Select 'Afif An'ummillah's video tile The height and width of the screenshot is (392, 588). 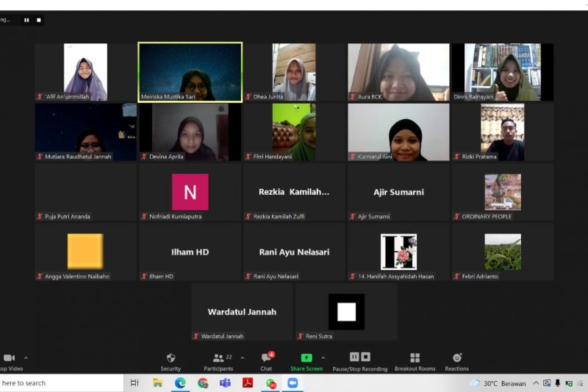[86, 72]
